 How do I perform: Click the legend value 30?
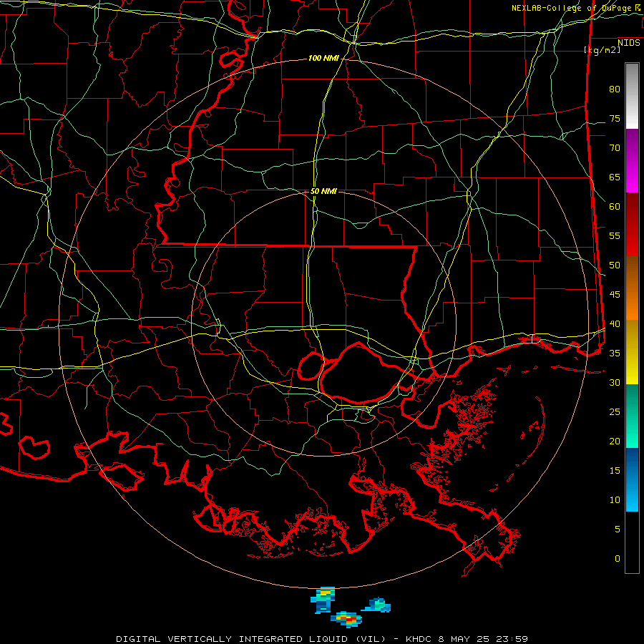click(x=615, y=383)
